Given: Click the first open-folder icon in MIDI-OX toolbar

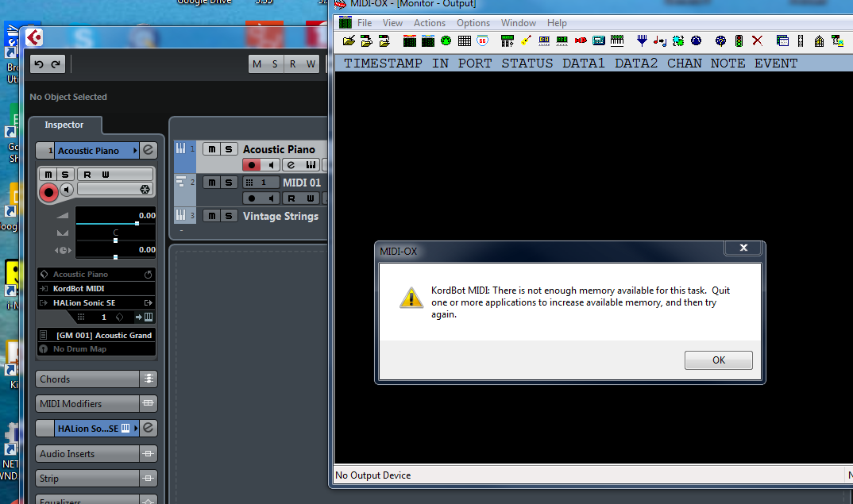Looking at the screenshot, I should [349, 40].
